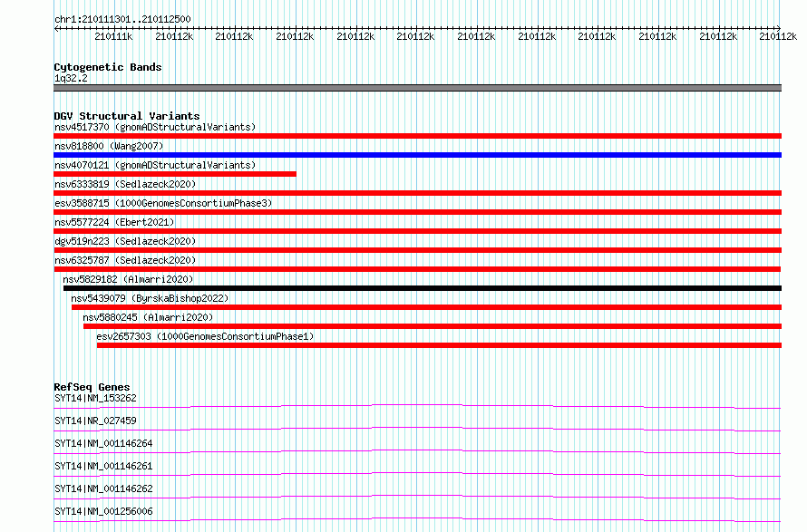
Task: Open transcript SYT14|NR_027459
Action: 95,421
